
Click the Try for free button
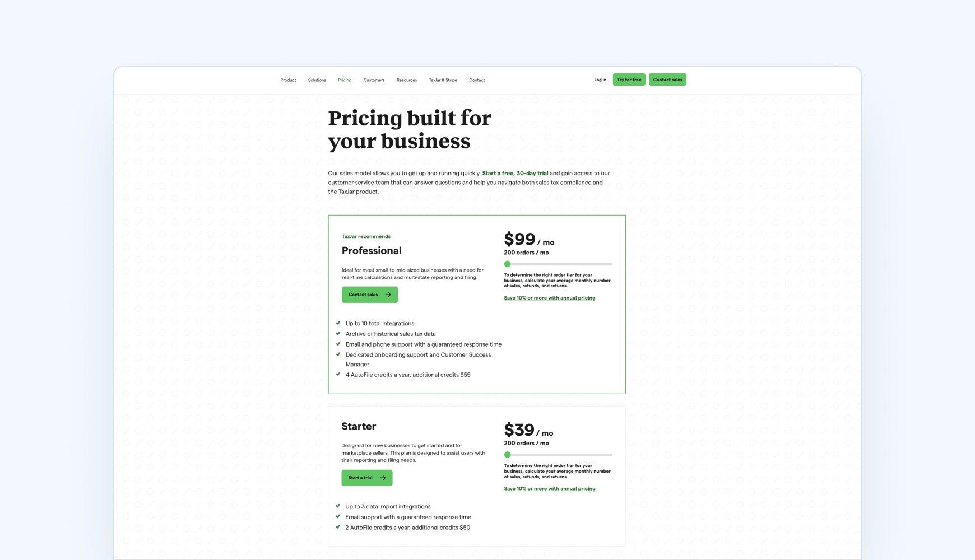629,80
